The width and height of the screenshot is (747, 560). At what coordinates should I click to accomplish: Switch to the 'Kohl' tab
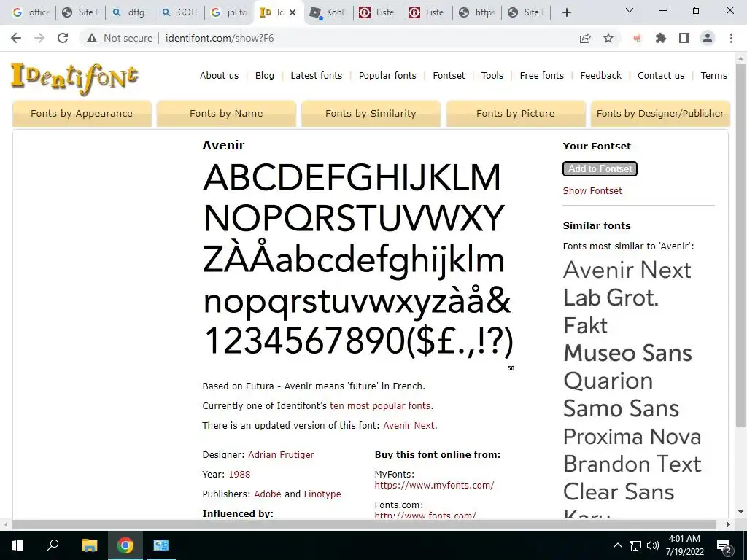tap(328, 12)
